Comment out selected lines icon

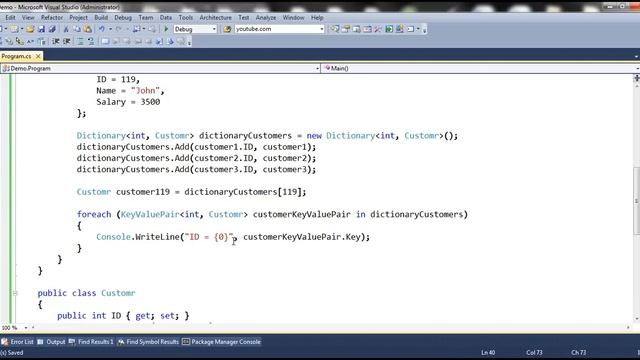tap(80, 41)
